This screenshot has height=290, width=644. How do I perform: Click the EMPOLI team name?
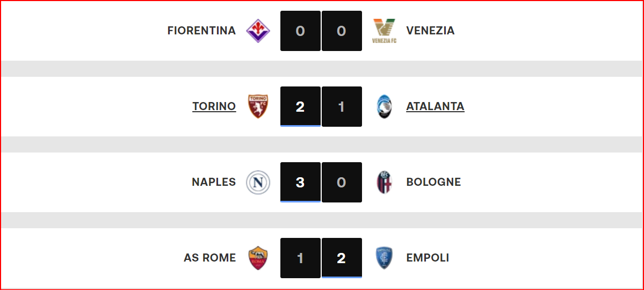click(428, 258)
